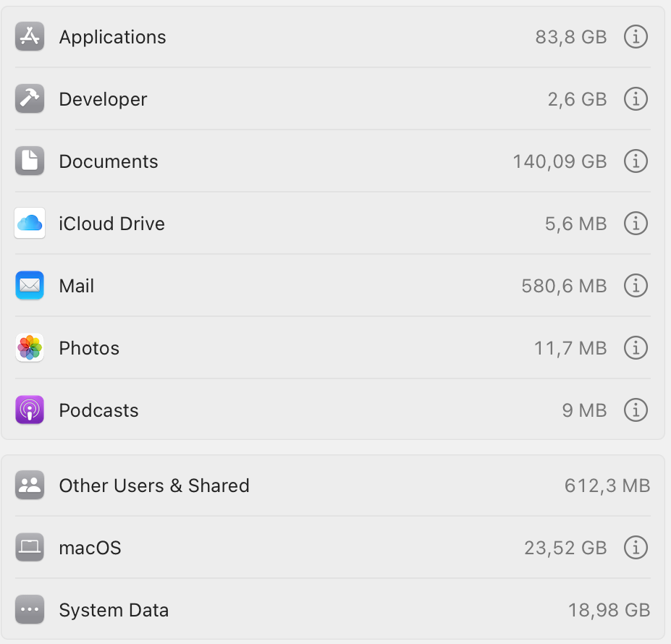This screenshot has height=644, width=671.
Task: Select the System Data row label
Action: [x=114, y=610]
